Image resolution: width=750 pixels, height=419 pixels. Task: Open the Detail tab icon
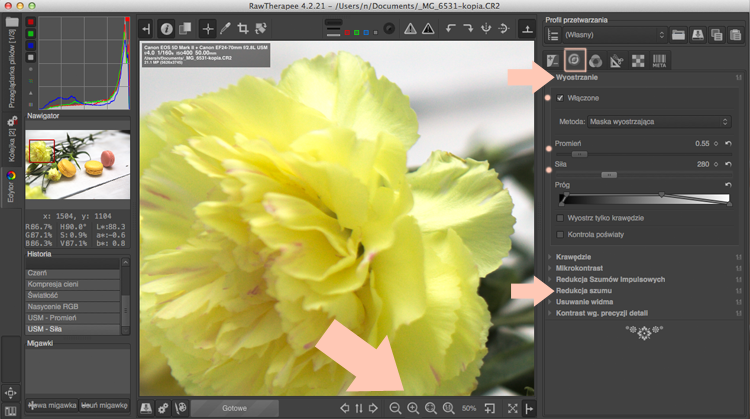(574, 60)
